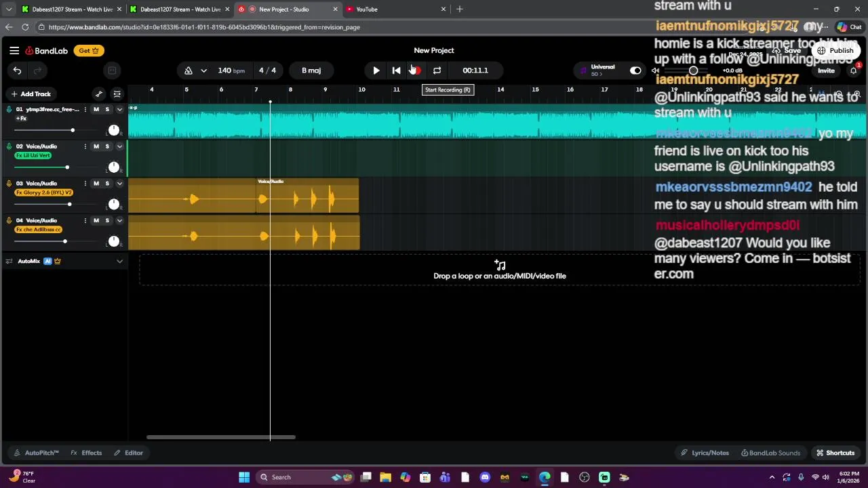Arm track 02 Voice/Audio microphone
Screen dimensions: 868x488
9,146
